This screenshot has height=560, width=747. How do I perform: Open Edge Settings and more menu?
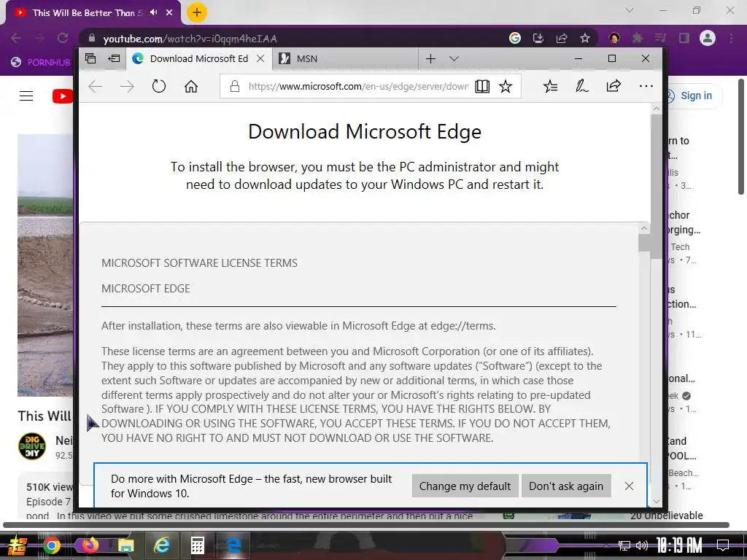coord(646,86)
